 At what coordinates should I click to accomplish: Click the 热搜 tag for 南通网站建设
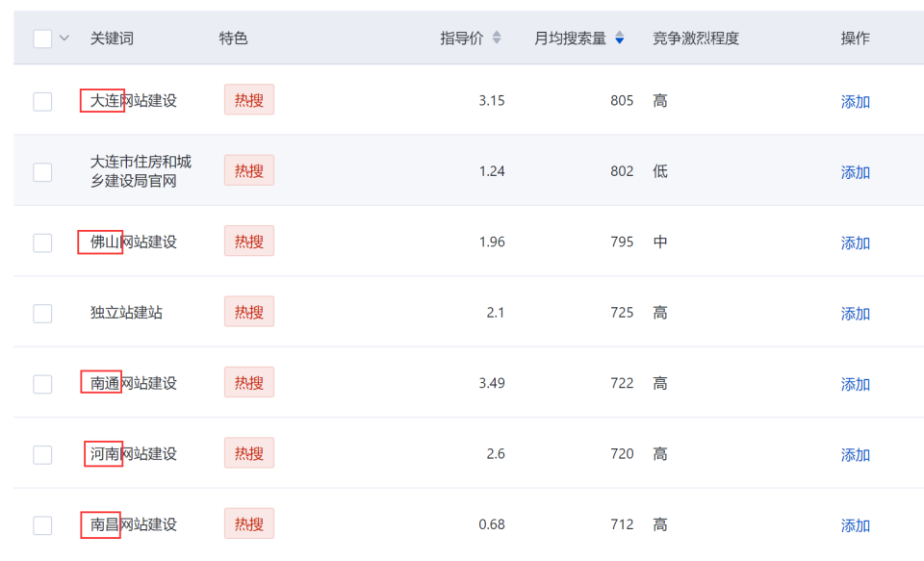point(249,383)
